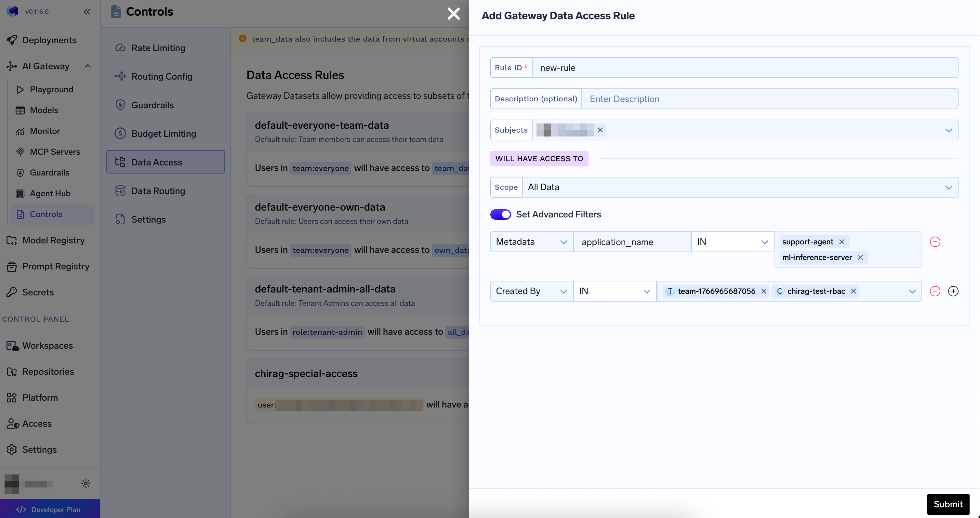Image resolution: width=980 pixels, height=518 pixels.
Task: Click the theme sun icon
Action: point(86,483)
